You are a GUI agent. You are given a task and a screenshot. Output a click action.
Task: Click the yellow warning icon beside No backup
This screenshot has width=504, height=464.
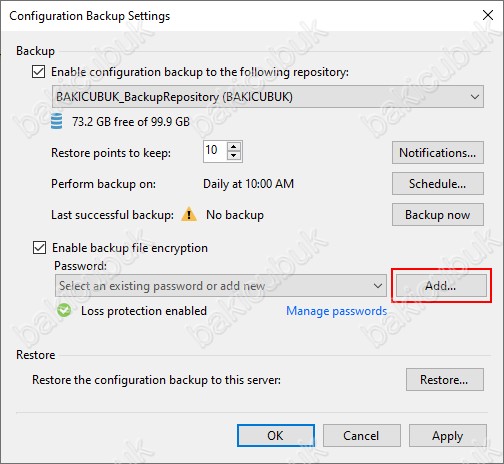pos(189,214)
